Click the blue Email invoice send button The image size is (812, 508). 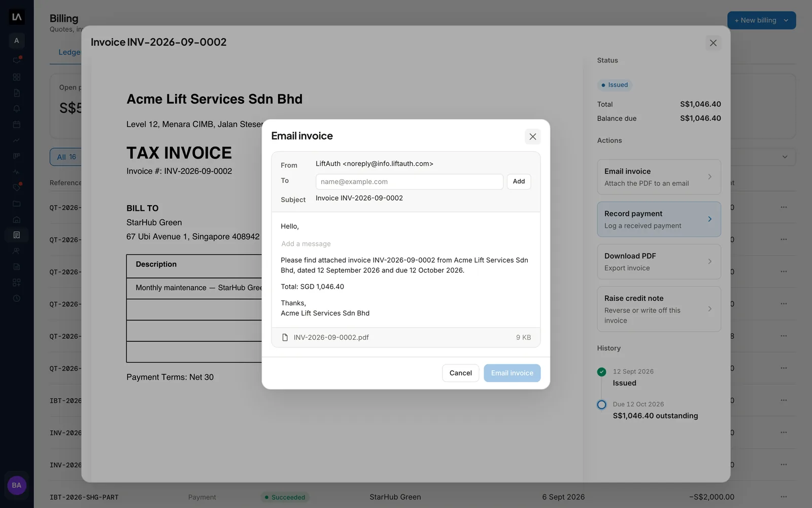(512, 373)
